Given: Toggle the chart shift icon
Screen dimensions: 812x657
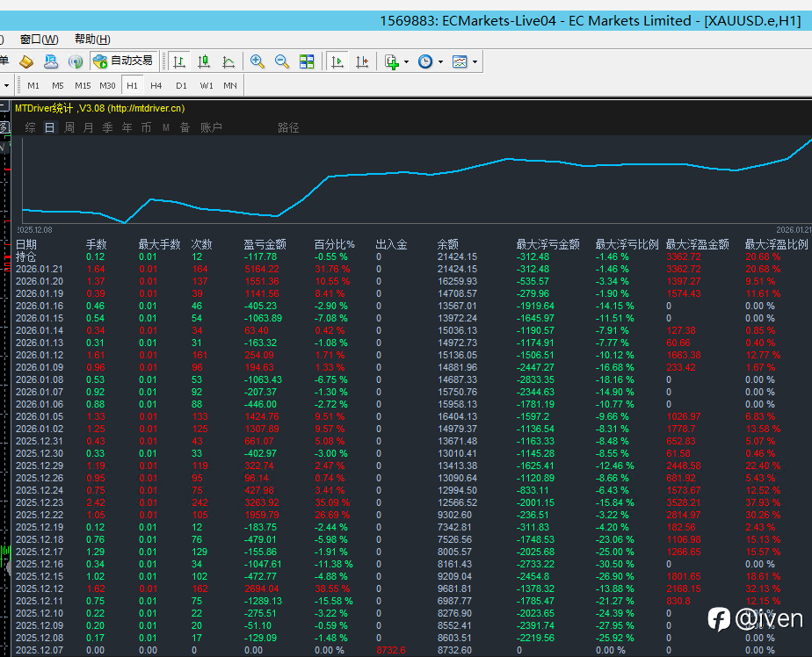Looking at the screenshot, I should (361, 61).
